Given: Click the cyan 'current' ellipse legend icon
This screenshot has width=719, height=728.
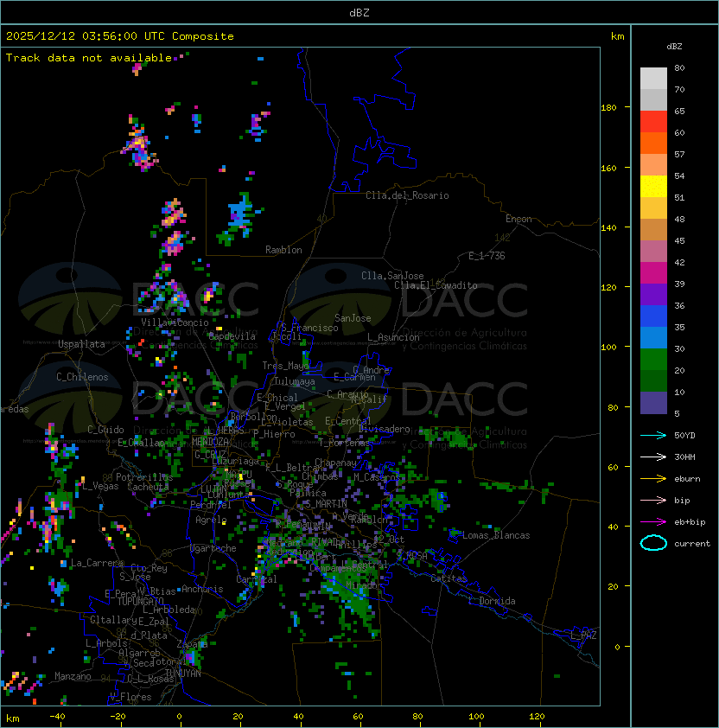Looking at the screenshot, I should click(653, 543).
